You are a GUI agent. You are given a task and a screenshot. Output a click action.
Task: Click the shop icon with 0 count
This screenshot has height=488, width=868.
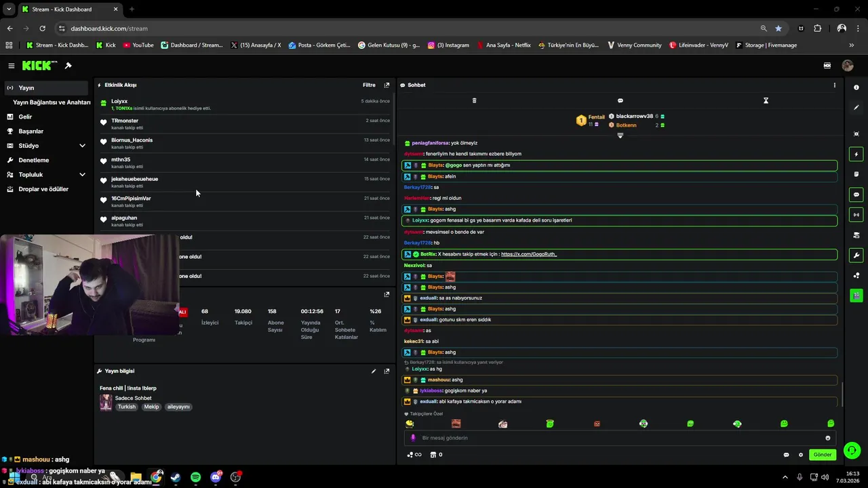[437, 455]
